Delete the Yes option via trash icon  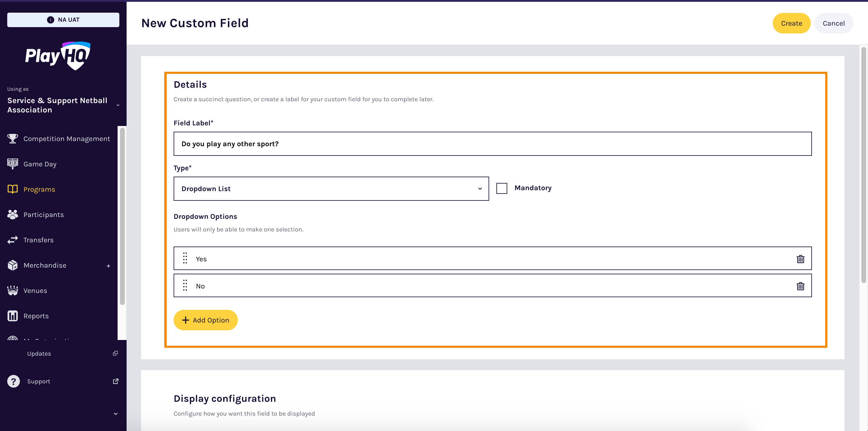pos(800,259)
